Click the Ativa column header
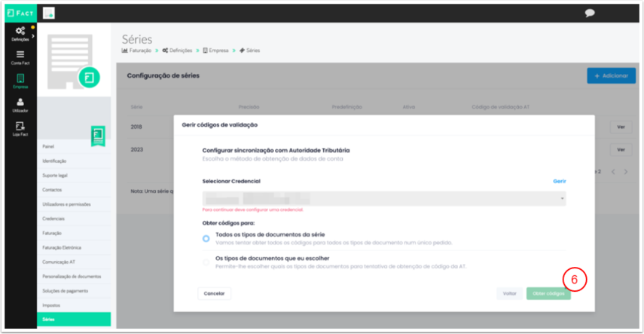This screenshot has width=644, height=334. 409,107
